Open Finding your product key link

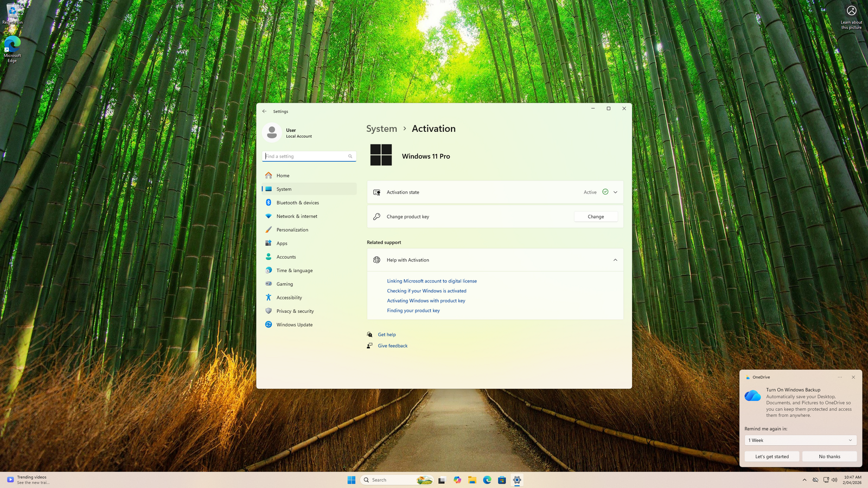click(413, 311)
